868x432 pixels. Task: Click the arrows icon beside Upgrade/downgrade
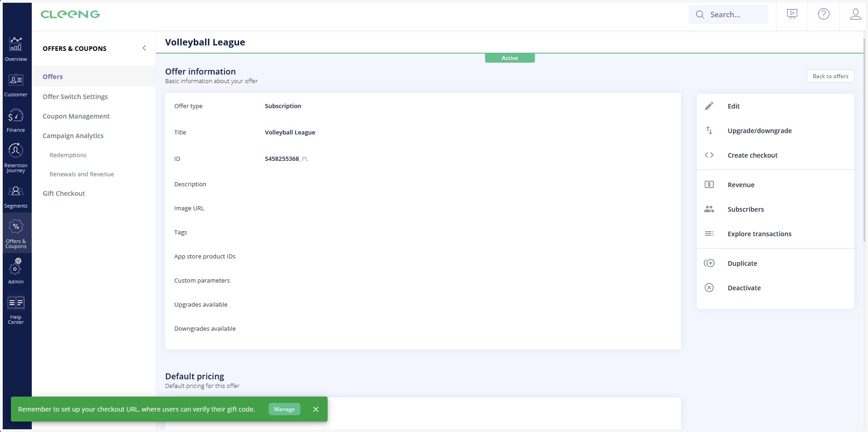coord(709,130)
